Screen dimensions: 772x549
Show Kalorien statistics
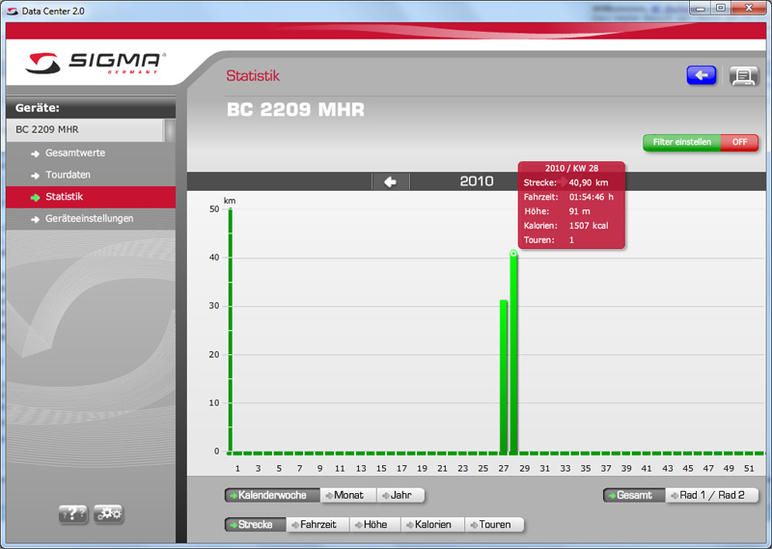coord(432,525)
